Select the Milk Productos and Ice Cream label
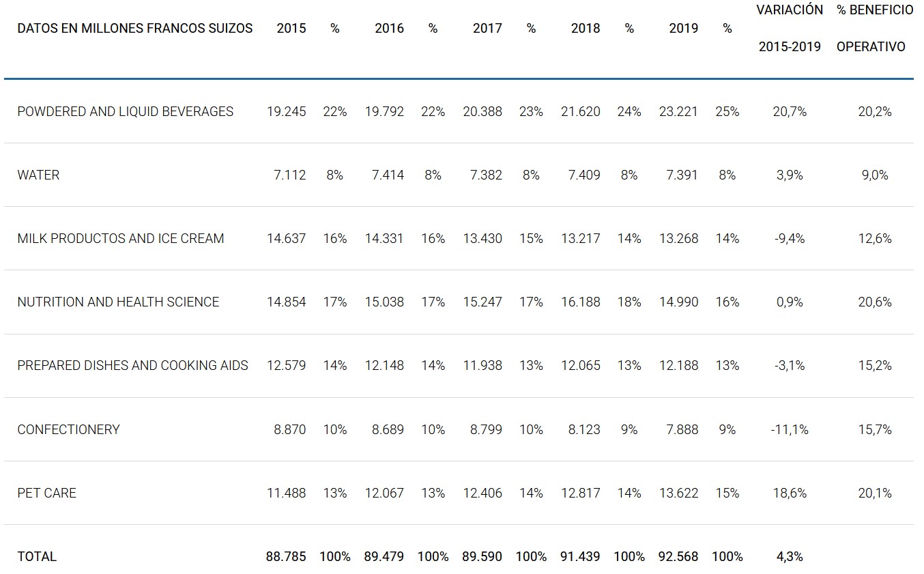 click(121, 239)
